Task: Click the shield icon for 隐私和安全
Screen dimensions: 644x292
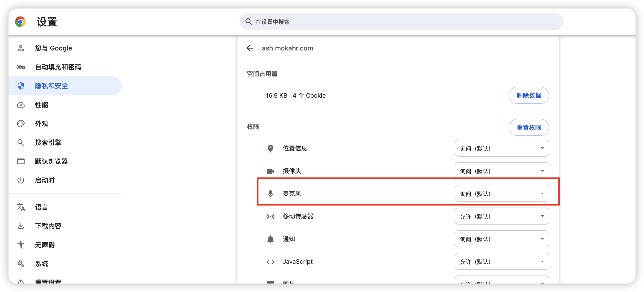Action: (21, 86)
